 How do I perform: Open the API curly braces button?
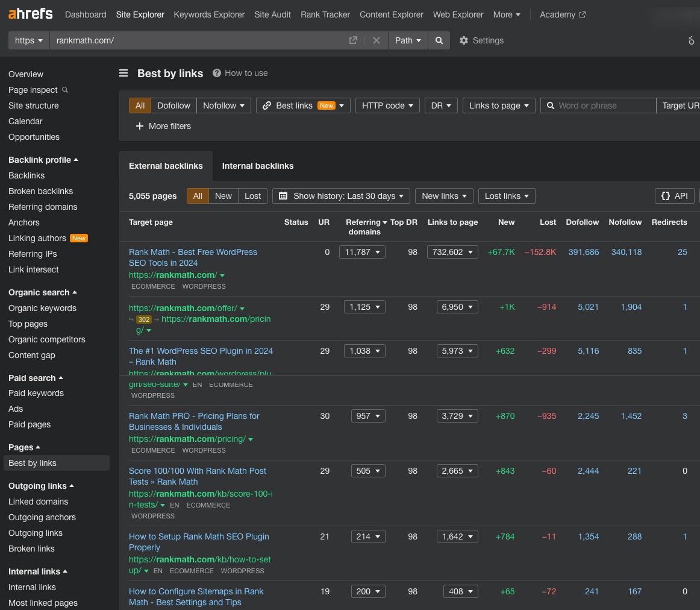tap(675, 196)
